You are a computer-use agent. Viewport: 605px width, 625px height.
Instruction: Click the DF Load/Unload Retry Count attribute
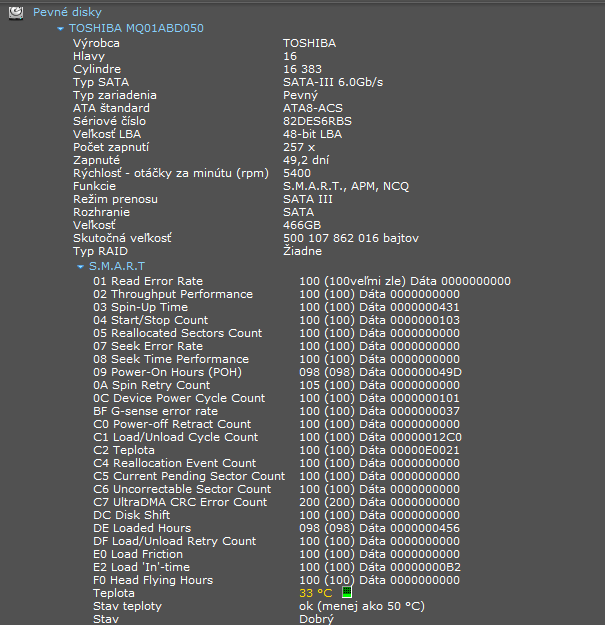175,541
